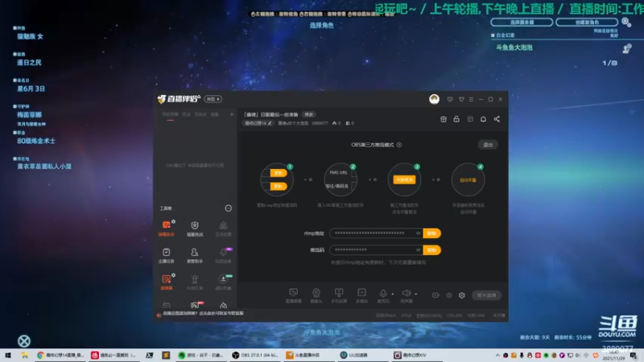The width and height of the screenshot is (644, 362).
Task: Open the user avatar profile
Action: 434,99
